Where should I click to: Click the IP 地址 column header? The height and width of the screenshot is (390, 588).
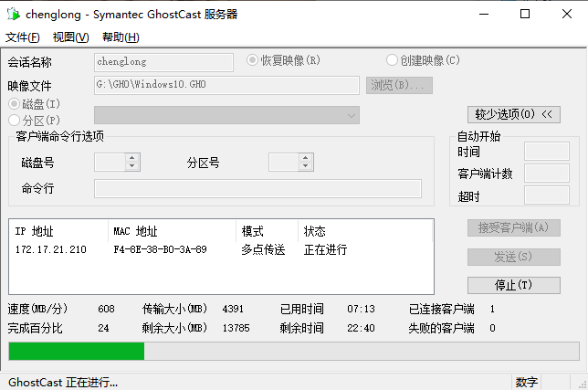click(x=58, y=231)
